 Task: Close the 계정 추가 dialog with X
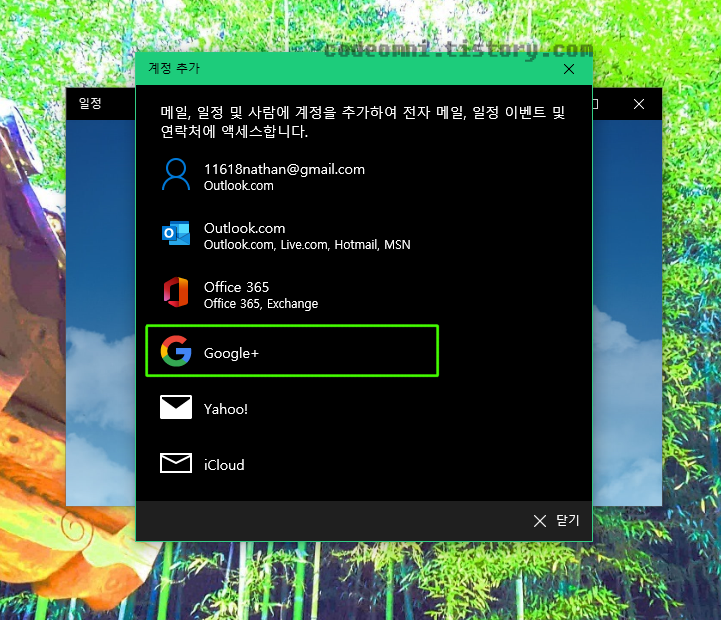(x=569, y=69)
